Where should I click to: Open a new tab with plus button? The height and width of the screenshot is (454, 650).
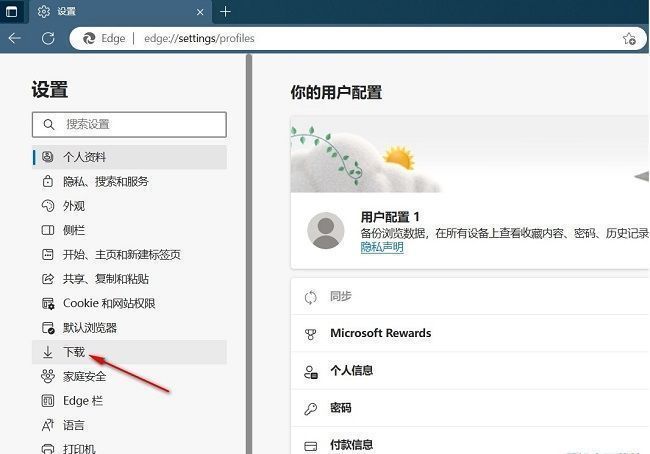pyautogui.click(x=226, y=12)
